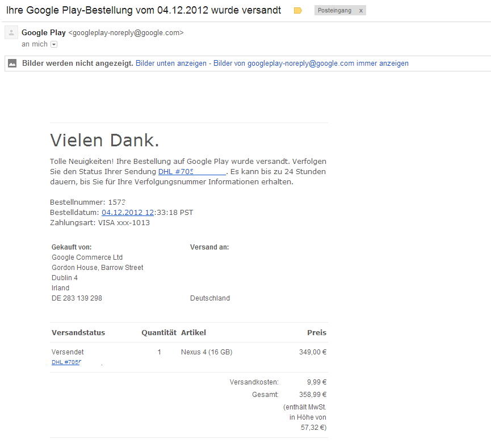Click 'Versandstatus' column header
This screenshot has height=448, width=491.
point(78,332)
